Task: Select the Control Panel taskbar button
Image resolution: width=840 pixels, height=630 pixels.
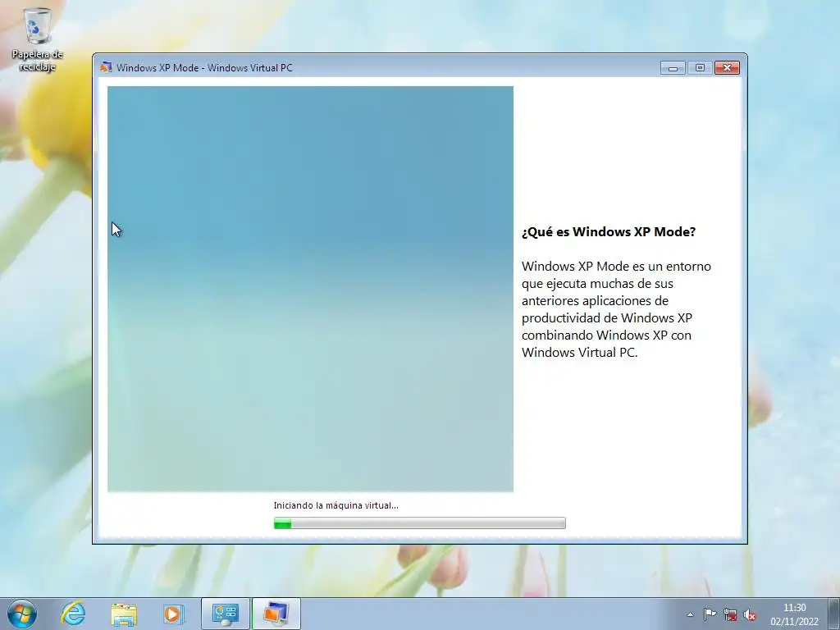Action: click(225, 614)
